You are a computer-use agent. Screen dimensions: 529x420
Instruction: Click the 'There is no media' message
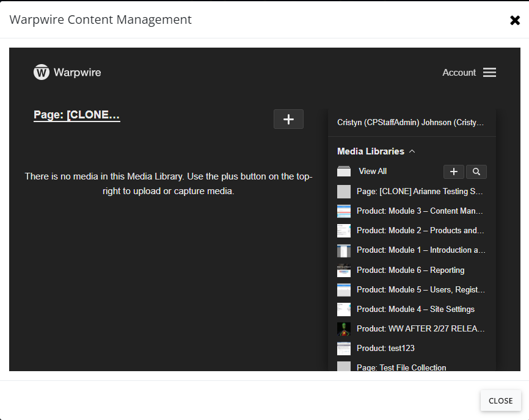click(169, 184)
